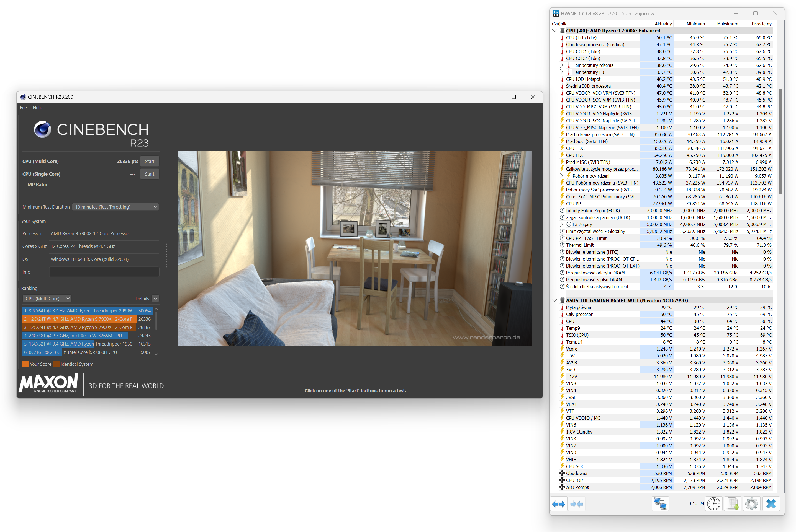This screenshot has height=532, width=796.
Task: Start the CPU Multi Core test
Action: pos(149,161)
